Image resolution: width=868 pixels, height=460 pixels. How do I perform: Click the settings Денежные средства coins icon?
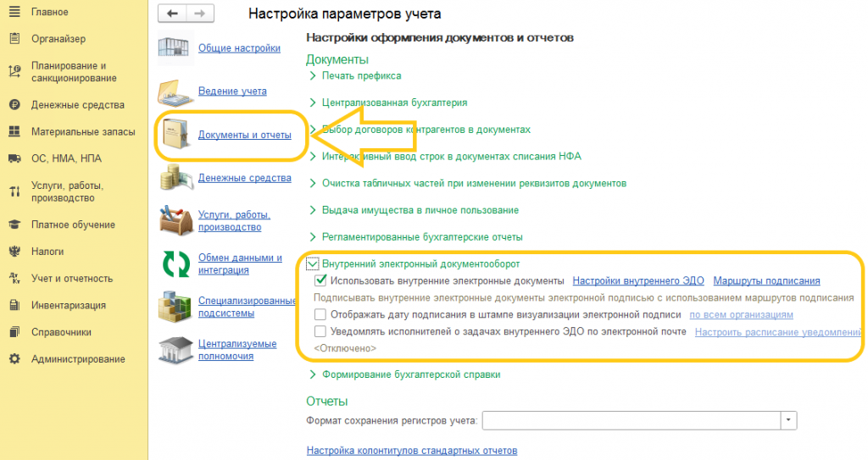click(x=175, y=178)
